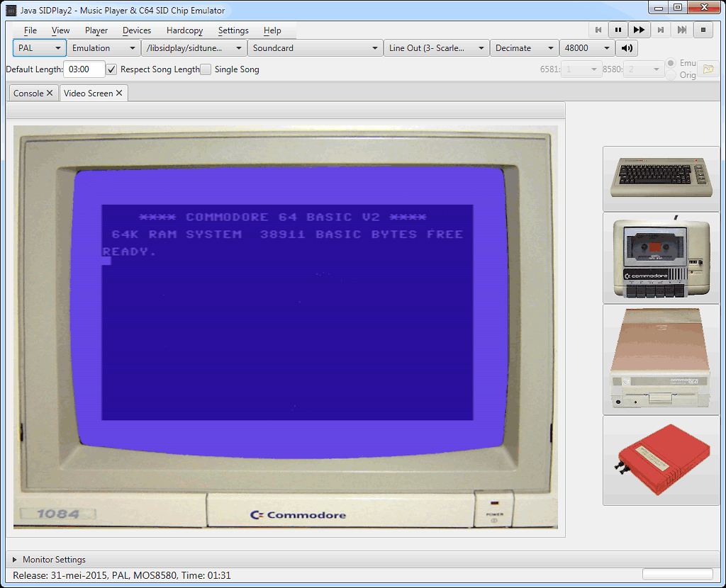
Task: Open the 6581 filter dropdown
Action: (x=581, y=69)
